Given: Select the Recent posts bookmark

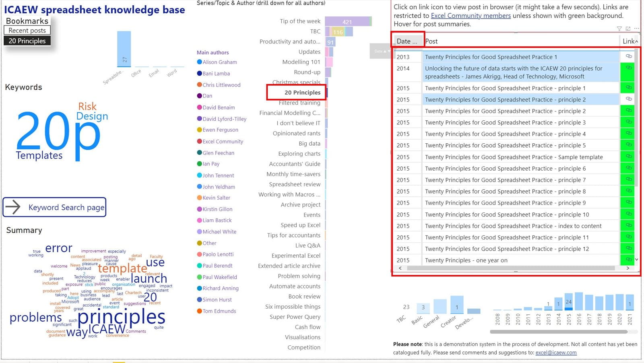Looking at the screenshot, I should (x=27, y=31).
